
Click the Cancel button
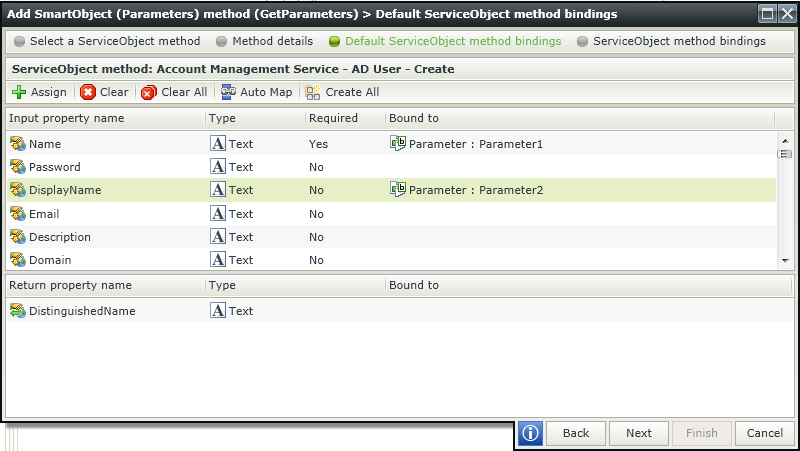[765, 433]
